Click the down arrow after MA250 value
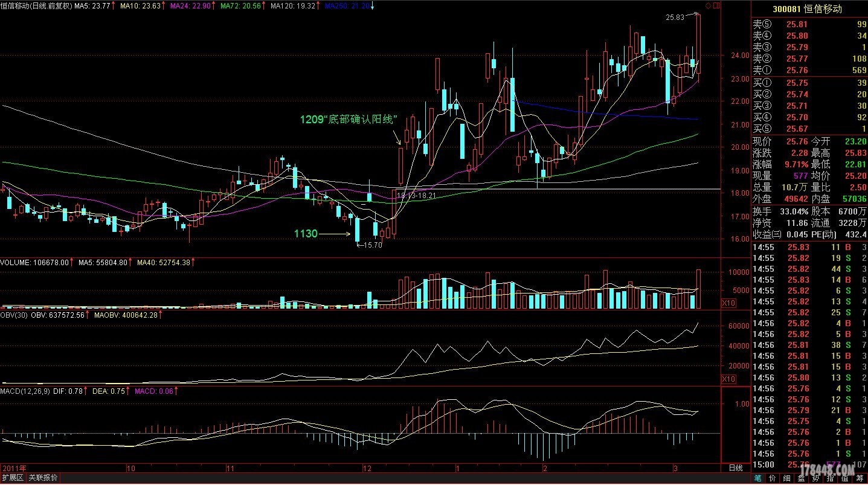The width and height of the screenshot is (868, 485). pyautogui.click(x=372, y=5)
